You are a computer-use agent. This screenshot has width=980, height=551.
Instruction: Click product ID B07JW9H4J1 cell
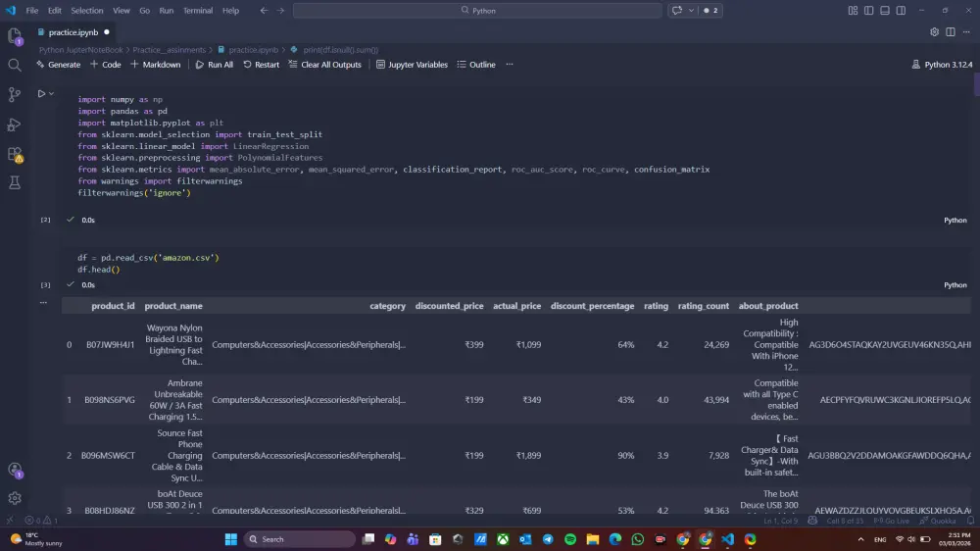(110, 344)
